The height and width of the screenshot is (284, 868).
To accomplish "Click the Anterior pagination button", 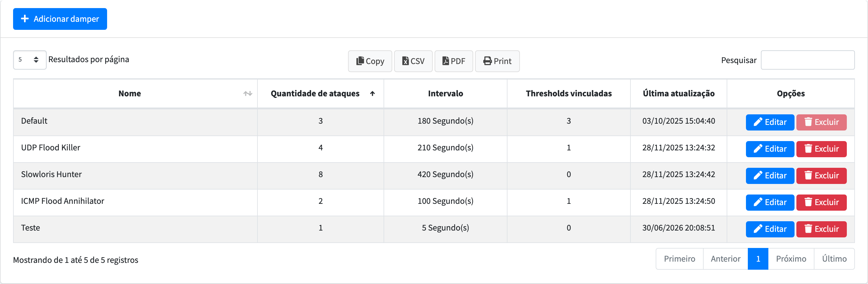I will pyautogui.click(x=725, y=259).
